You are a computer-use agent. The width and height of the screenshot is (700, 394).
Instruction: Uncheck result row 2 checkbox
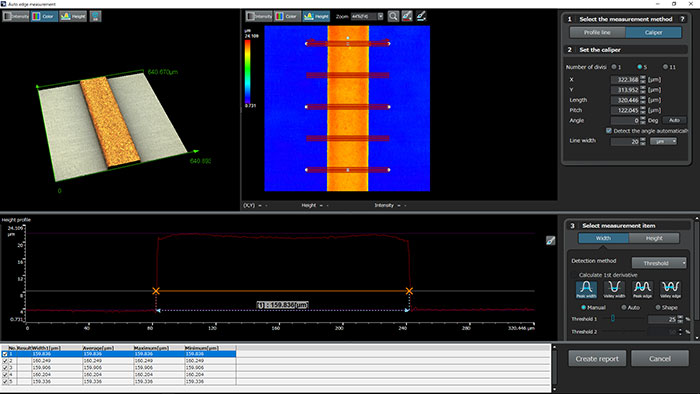pos(5,361)
